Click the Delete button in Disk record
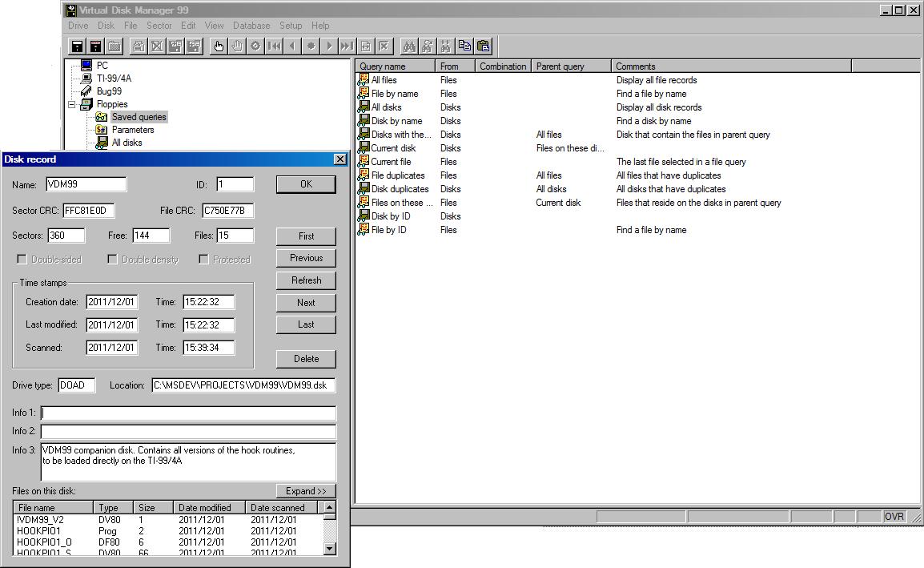The width and height of the screenshot is (924, 568). [x=306, y=359]
